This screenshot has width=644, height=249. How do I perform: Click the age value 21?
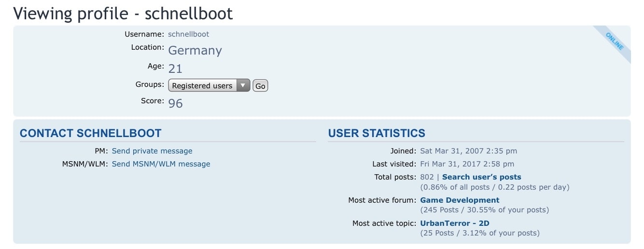point(175,69)
